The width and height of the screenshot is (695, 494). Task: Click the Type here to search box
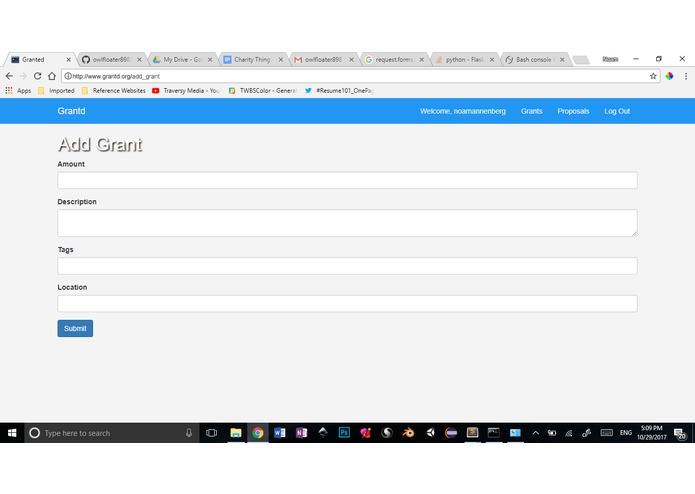pos(111,433)
